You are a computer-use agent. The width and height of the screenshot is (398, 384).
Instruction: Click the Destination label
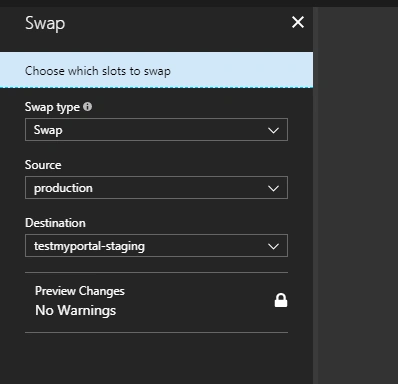(x=55, y=223)
